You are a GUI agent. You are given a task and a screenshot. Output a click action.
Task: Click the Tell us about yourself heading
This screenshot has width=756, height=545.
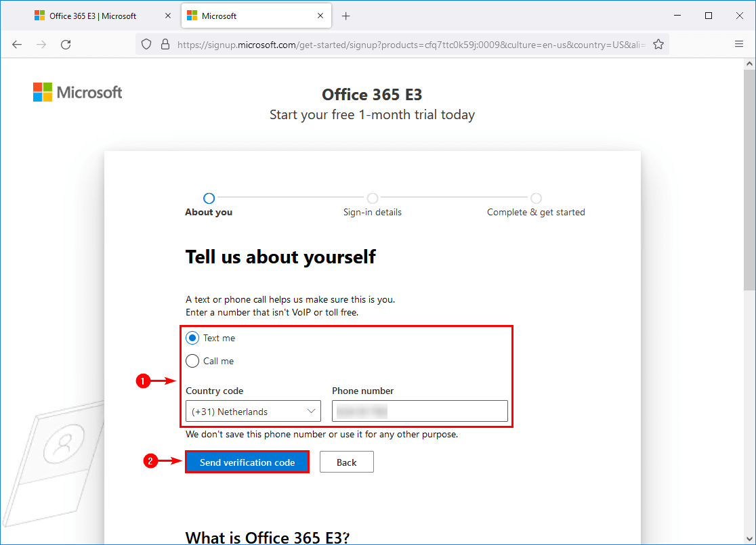point(280,257)
